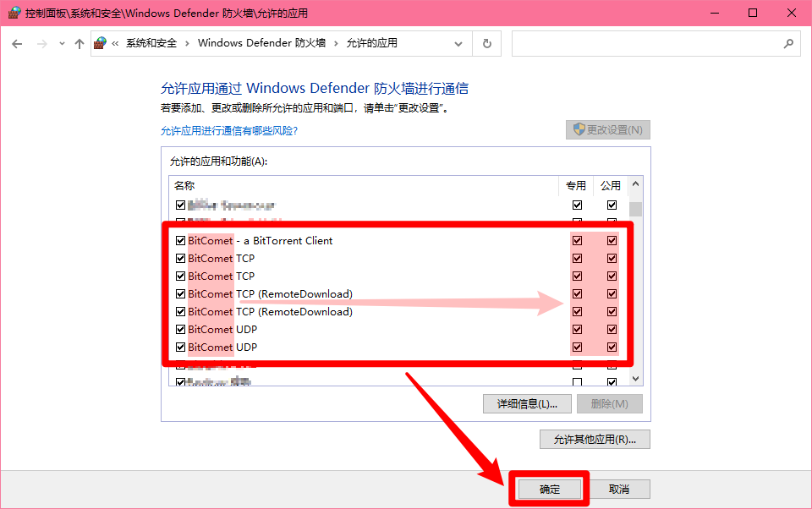Click the Control Panel search field
Image resolution: width=812 pixels, height=509 pixels.
click(x=647, y=43)
